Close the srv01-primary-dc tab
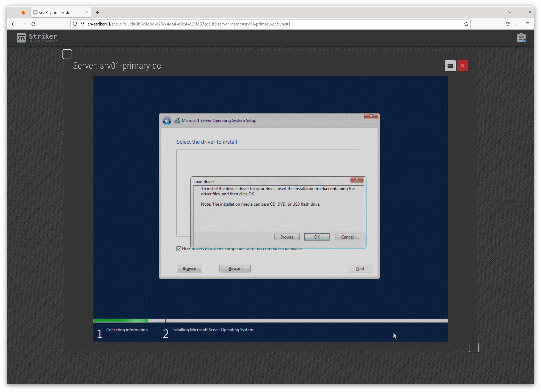This screenshot has width=541, height=392. [x=87, y=13]
